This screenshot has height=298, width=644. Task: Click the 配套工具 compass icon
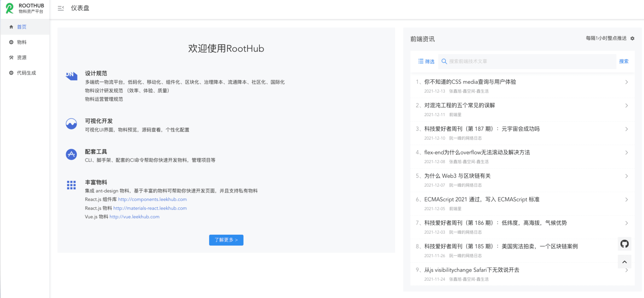coord(71,154)
